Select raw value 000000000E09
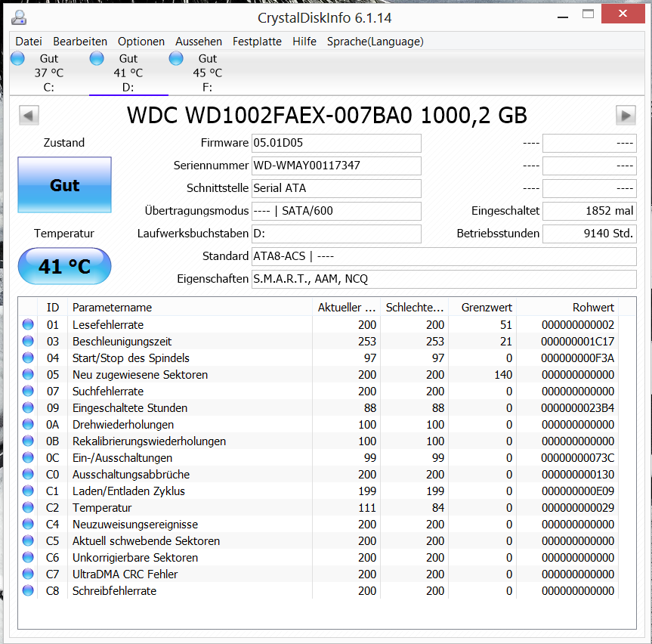The height and width of the screenshot is (644, 652). pyautogui.click(x=577, y=491)
